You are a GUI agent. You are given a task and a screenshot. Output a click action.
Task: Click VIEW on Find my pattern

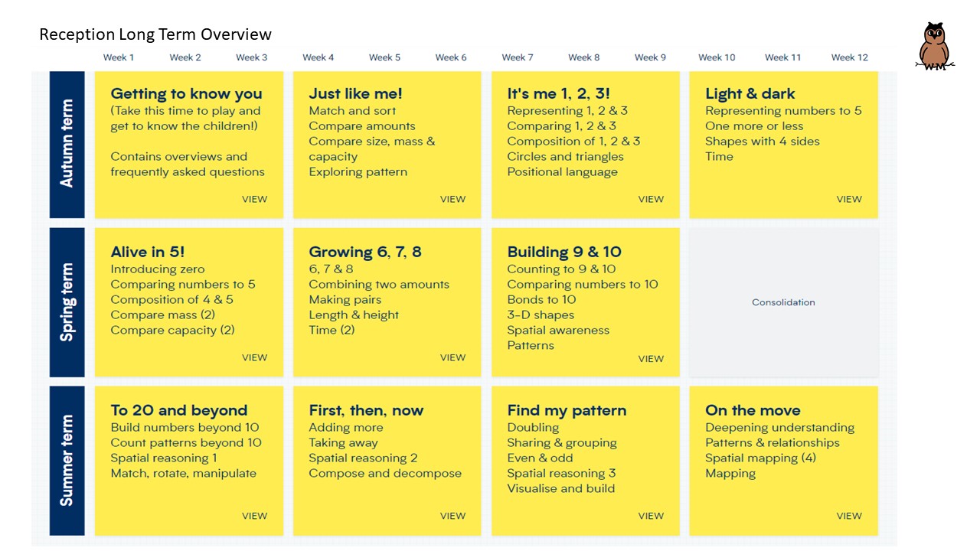coord(651,516)
